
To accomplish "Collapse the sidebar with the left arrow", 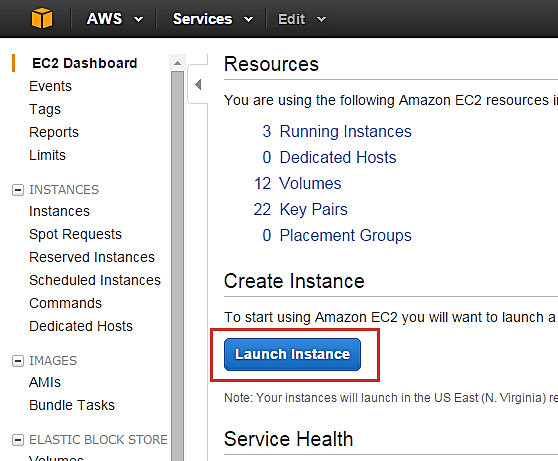I will coord(198,85).
